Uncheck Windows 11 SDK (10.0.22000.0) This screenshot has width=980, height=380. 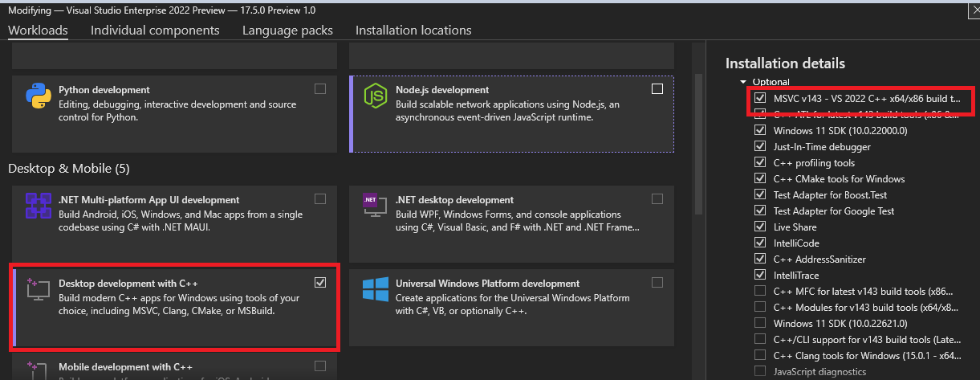click(x=760, y=130)
